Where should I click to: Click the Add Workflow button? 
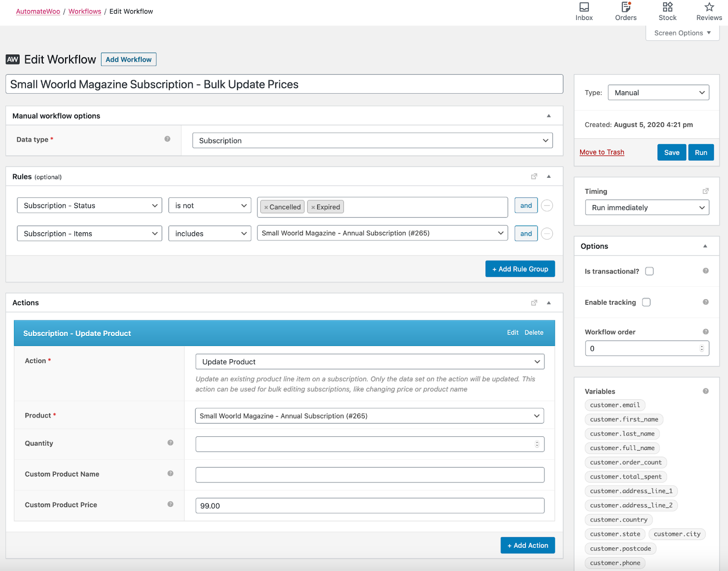pyautogui.click(x=128, y=60)
